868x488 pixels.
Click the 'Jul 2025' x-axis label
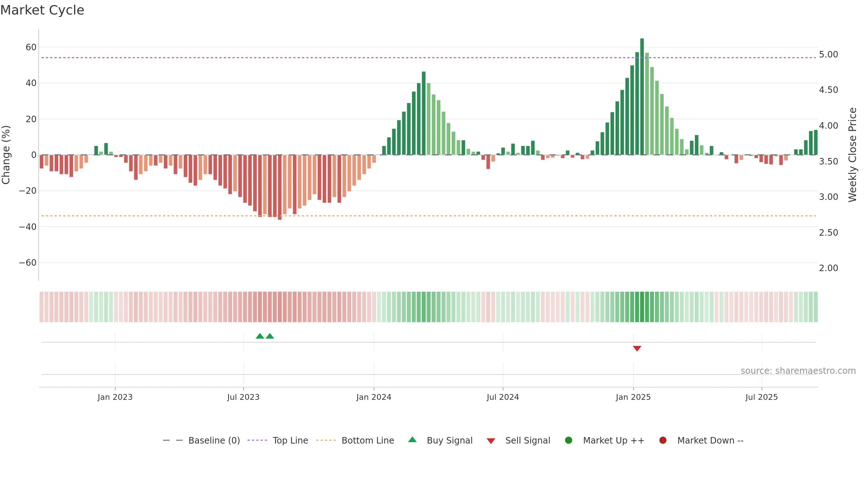pos(762,397)
